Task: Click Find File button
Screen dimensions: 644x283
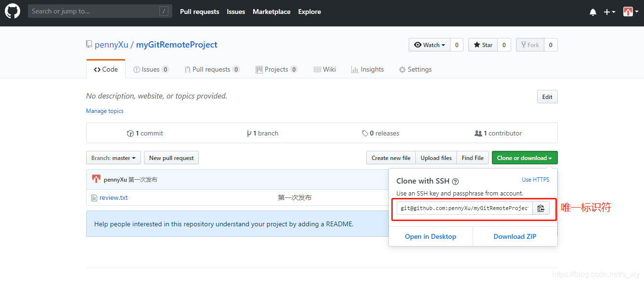Action: 473,158
